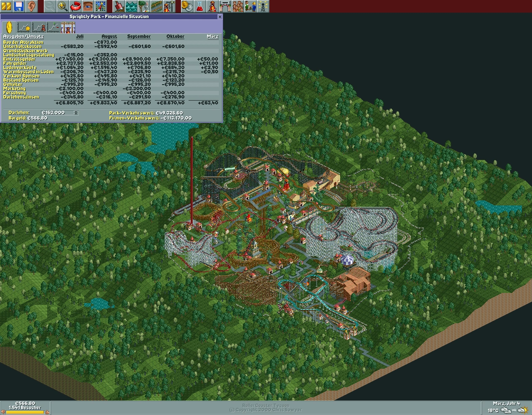Image resolution: width=532 pixels, height=415 pixels.
Task: Open the marketing campaigns tab
Action: pyautogui.click(x=68, y=27)
